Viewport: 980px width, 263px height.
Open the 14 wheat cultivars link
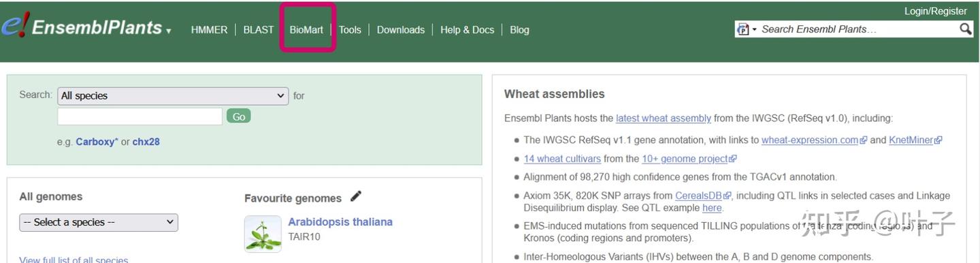[562, 158]
